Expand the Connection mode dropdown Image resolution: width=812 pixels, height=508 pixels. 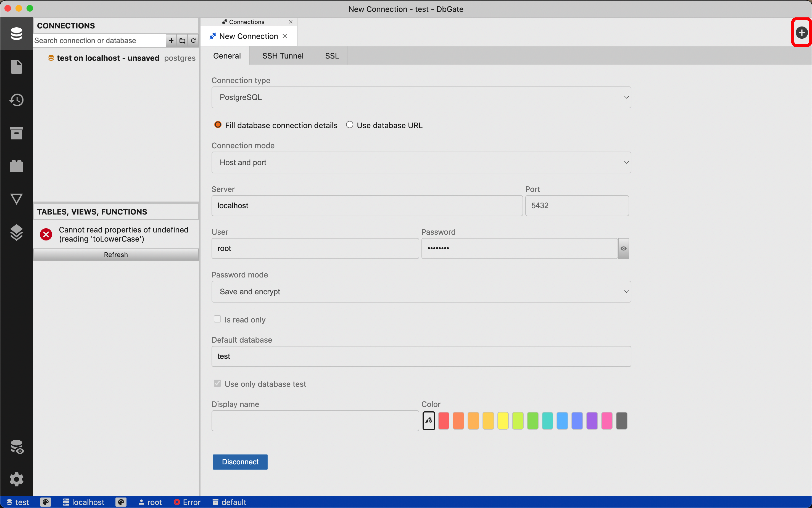[421, 162]
